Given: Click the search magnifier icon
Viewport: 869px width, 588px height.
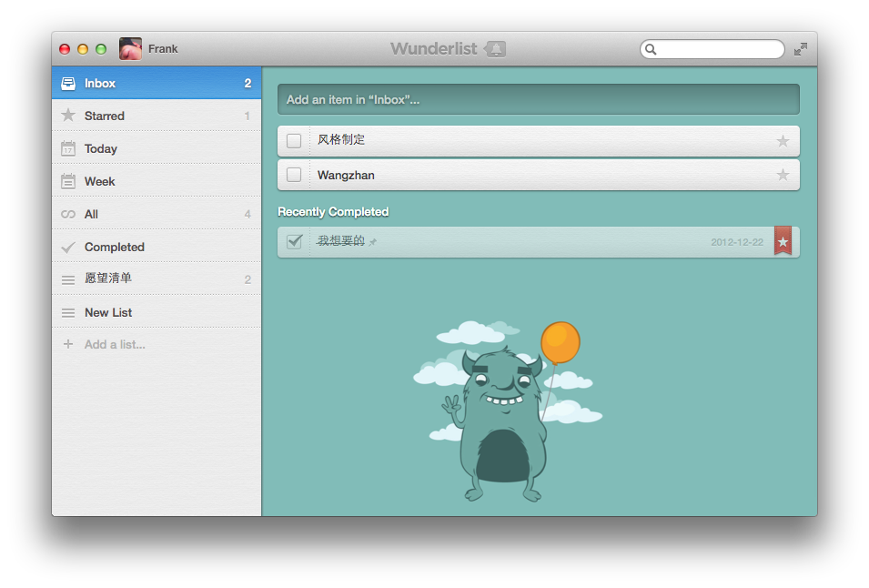Looking at the screenshot, I should click(652, 49).
